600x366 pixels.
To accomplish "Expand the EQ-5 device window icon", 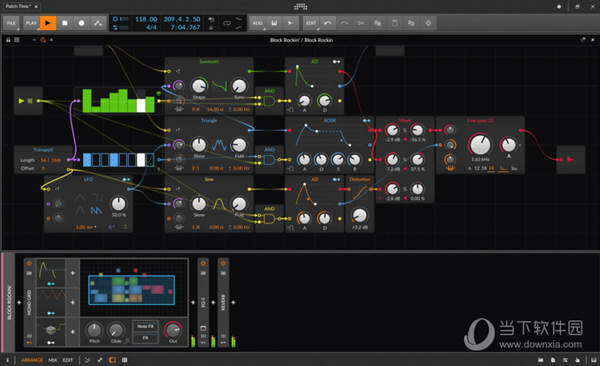I will click(x=203, y=328).
